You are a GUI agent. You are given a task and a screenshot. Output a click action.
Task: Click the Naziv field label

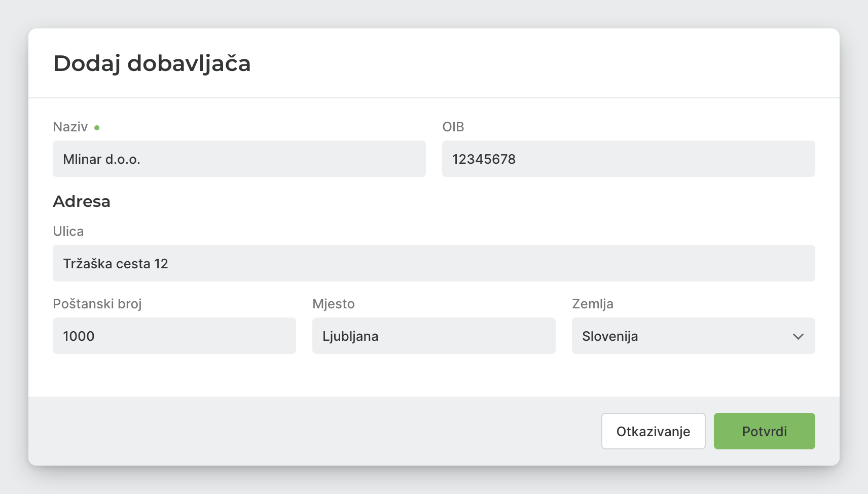click(70, 127)
